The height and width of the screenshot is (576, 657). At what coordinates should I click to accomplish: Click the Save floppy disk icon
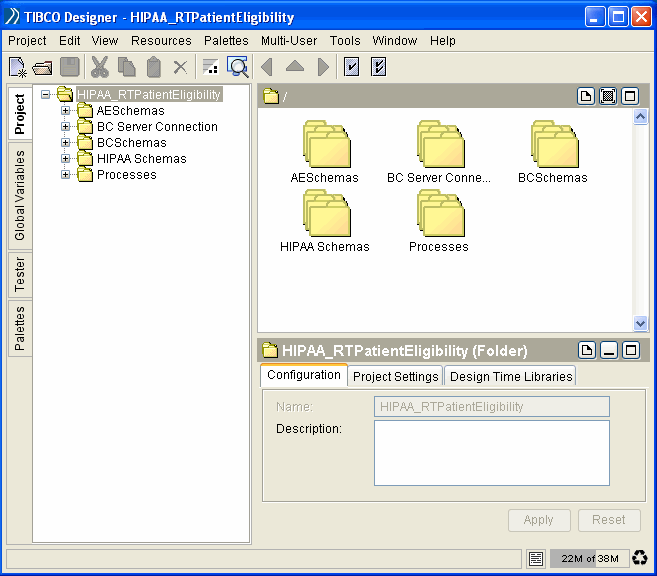[x=70, y=67]
